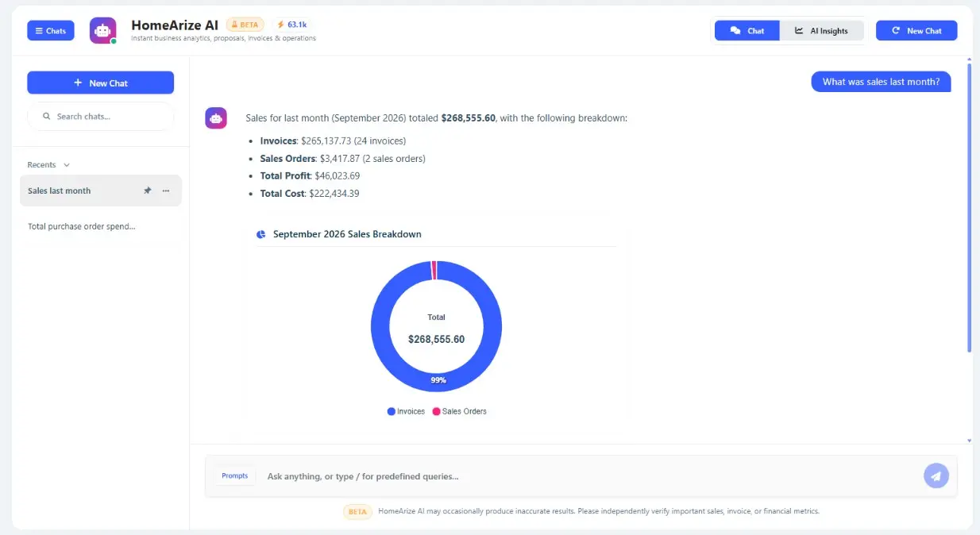
Task: Toggle the Invoices legend swatch
Action: point(392,411)
